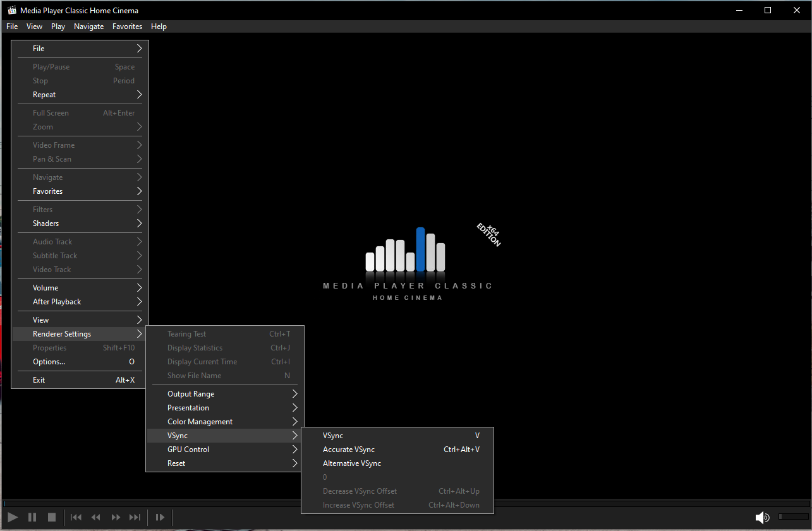The image size is (812, 531).
Task: Close the Media Player Classic window
Action: [x=797, y=10]
